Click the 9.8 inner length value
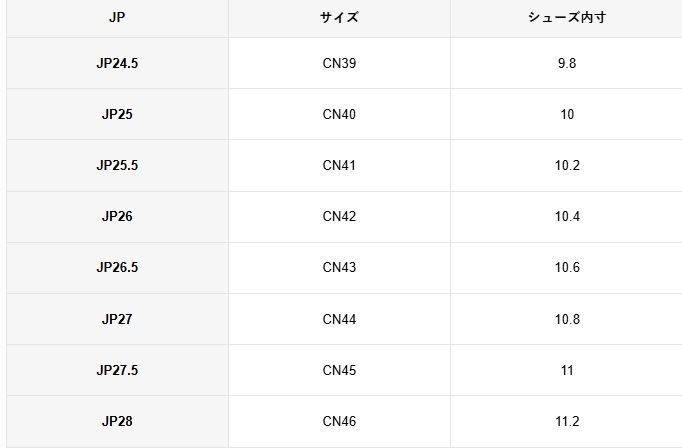682x448 pixels. click(x=567, y=63)
